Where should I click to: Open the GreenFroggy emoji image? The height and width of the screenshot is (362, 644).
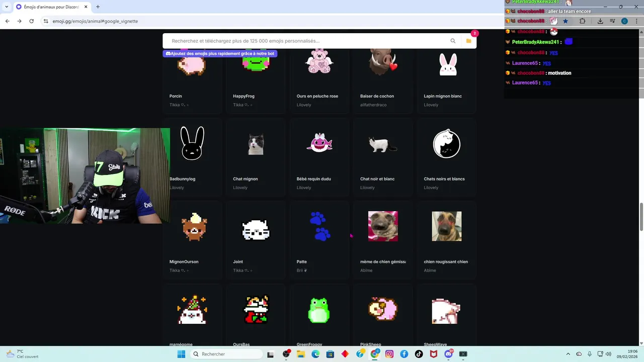[319, 309]
